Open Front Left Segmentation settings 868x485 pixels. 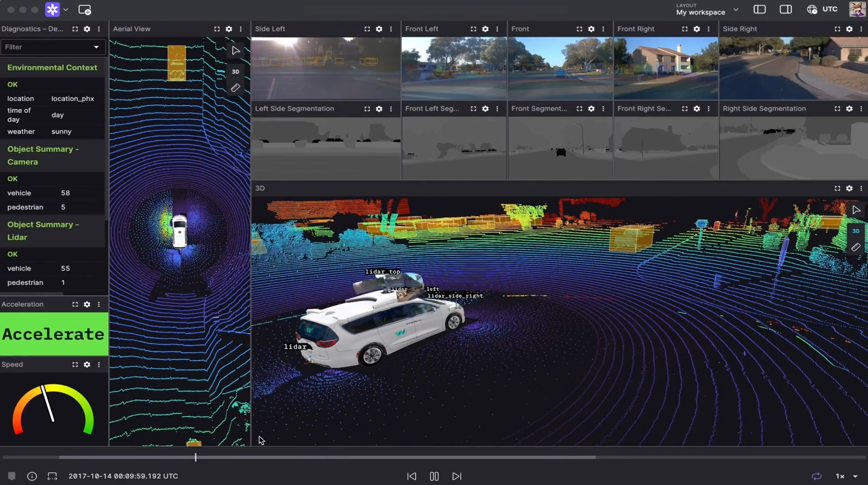pyautogui.click(x=485, y=109)
